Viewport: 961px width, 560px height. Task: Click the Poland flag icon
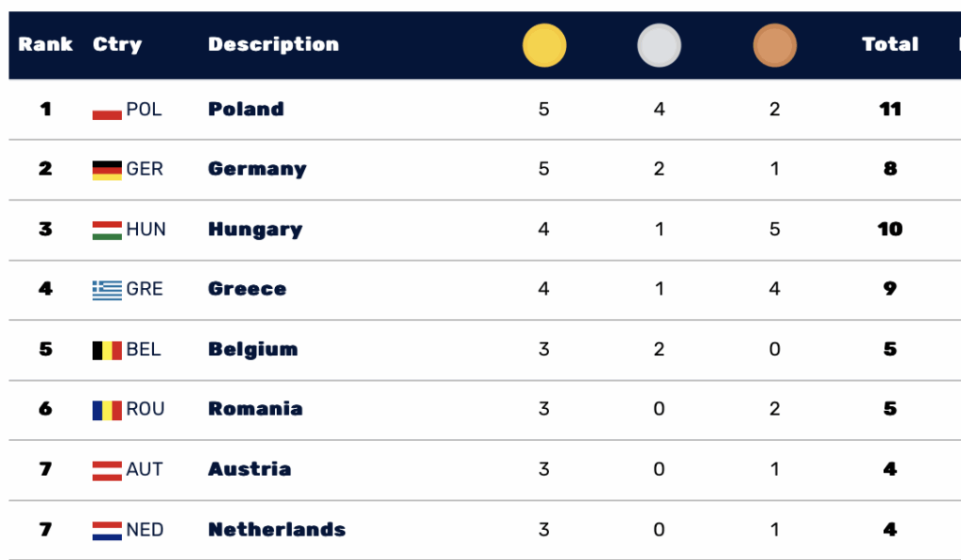click(x=107, y=109)
